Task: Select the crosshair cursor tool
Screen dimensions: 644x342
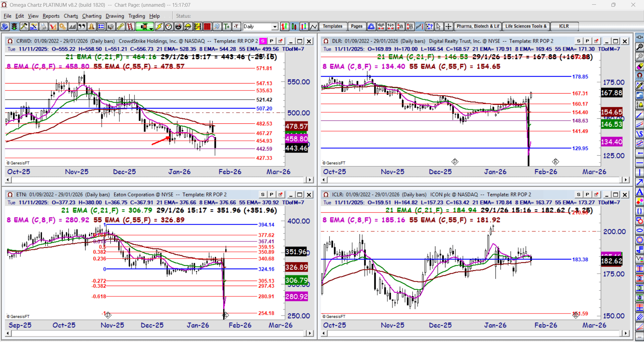Action: coord(448,26)
